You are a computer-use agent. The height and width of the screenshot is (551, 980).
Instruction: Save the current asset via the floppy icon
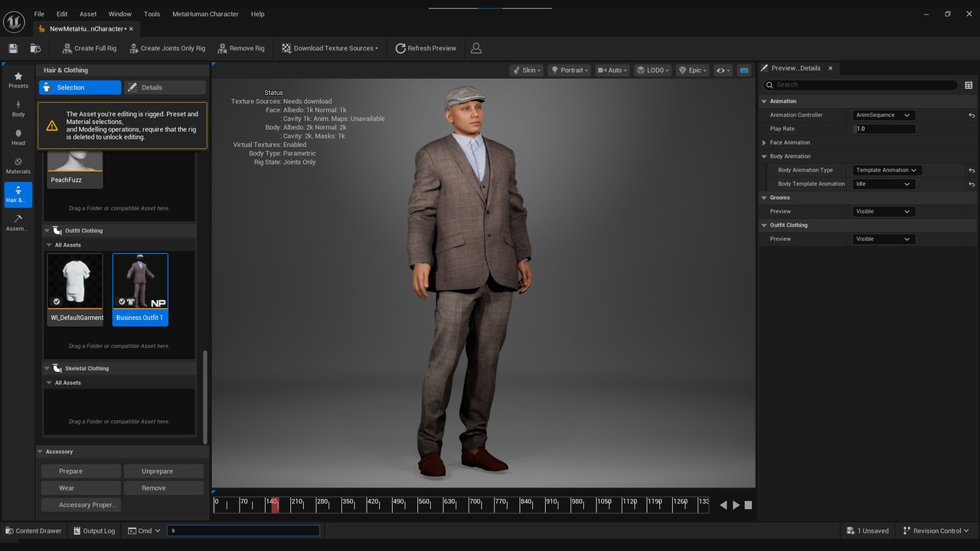pos(13,48)
